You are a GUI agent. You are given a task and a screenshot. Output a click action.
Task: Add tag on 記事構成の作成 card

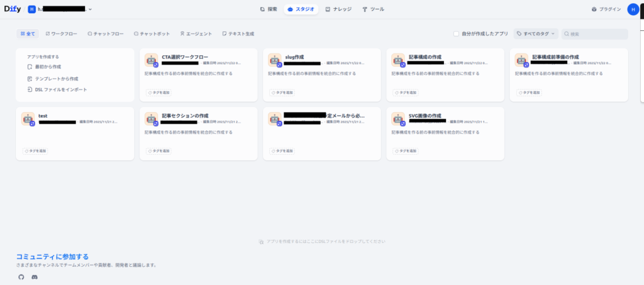tap(406, 92)
